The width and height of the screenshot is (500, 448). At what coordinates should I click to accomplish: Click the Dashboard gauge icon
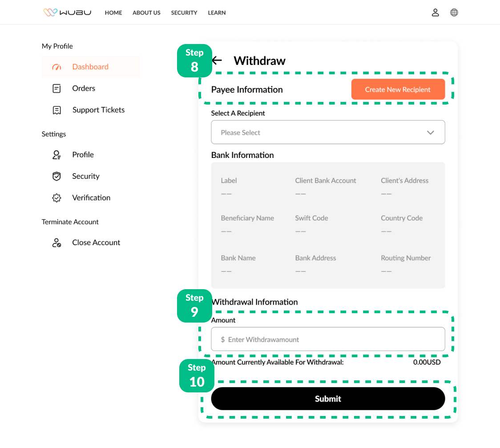coord(56,67)
